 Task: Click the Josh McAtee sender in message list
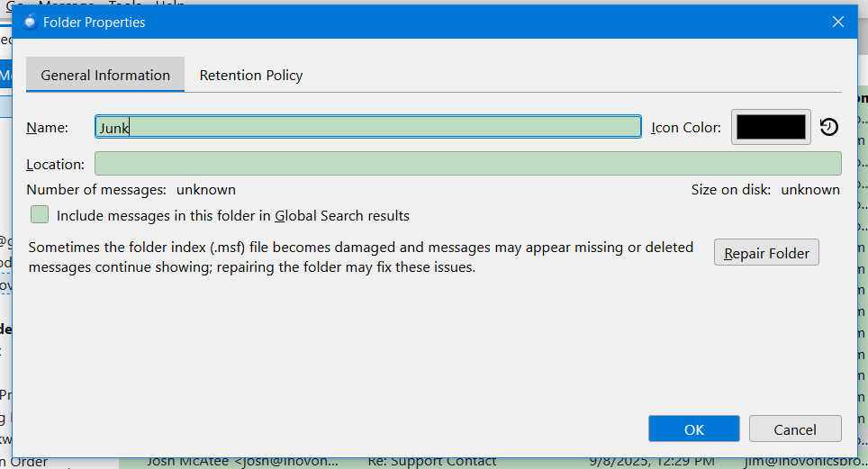(x=243, y=461)
